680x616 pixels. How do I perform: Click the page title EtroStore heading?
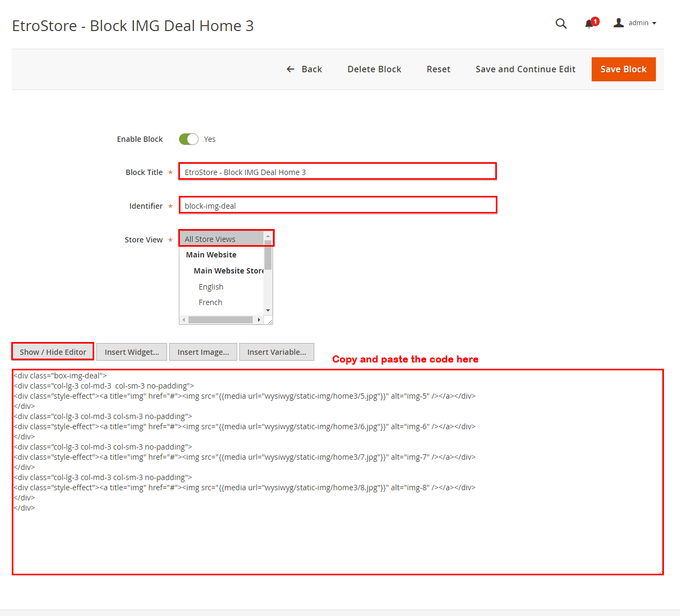tap(133, 26)
